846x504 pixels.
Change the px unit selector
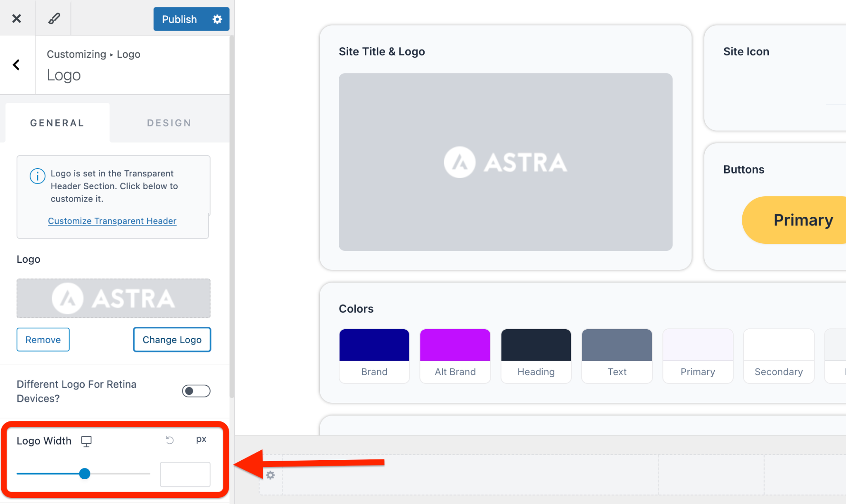pos(201,439)
